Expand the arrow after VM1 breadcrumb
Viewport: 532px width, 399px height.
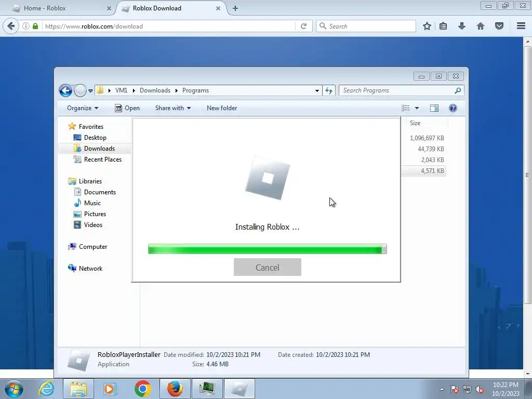(134, 90)
